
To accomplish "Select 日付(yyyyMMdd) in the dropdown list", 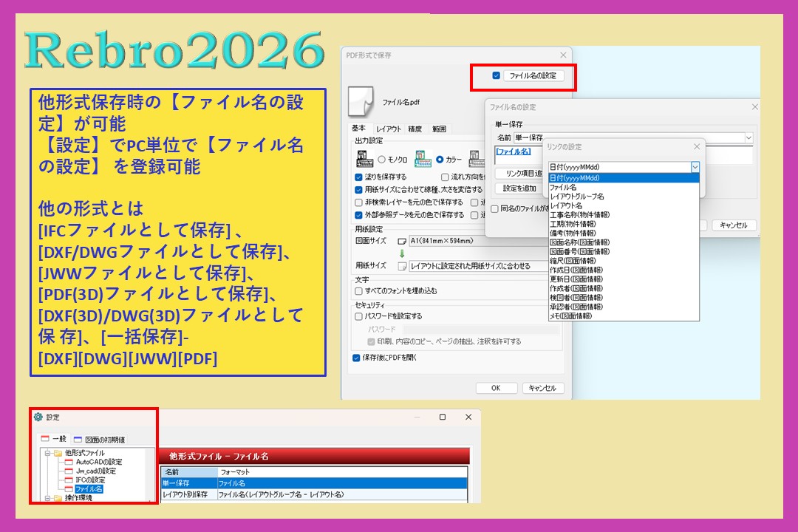I will [624, 178].
